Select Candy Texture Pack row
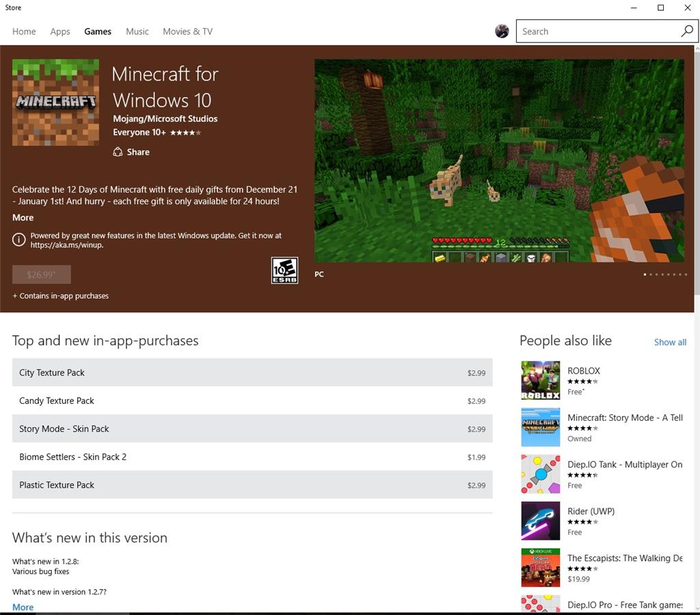The image size is (700, 615). (x=252, y=400)
